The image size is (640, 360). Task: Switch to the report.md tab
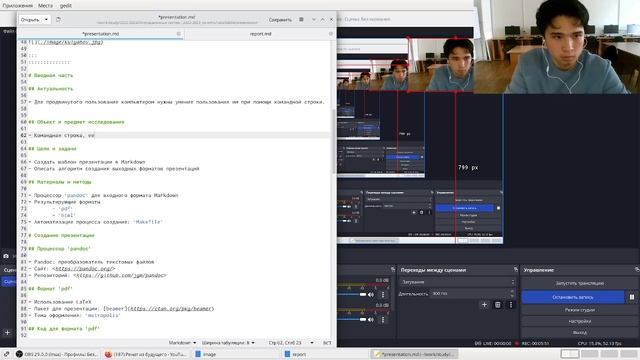click(x=260, y=34)
